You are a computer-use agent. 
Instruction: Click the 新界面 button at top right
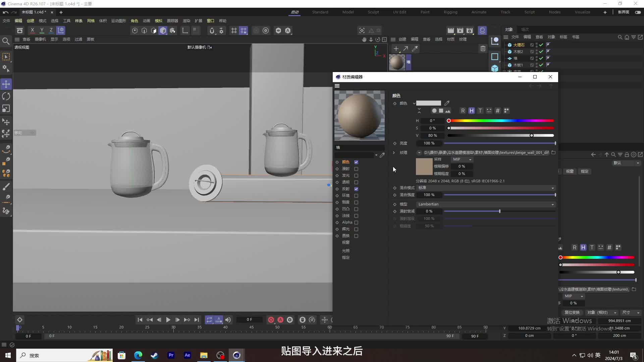pos(624,12)
